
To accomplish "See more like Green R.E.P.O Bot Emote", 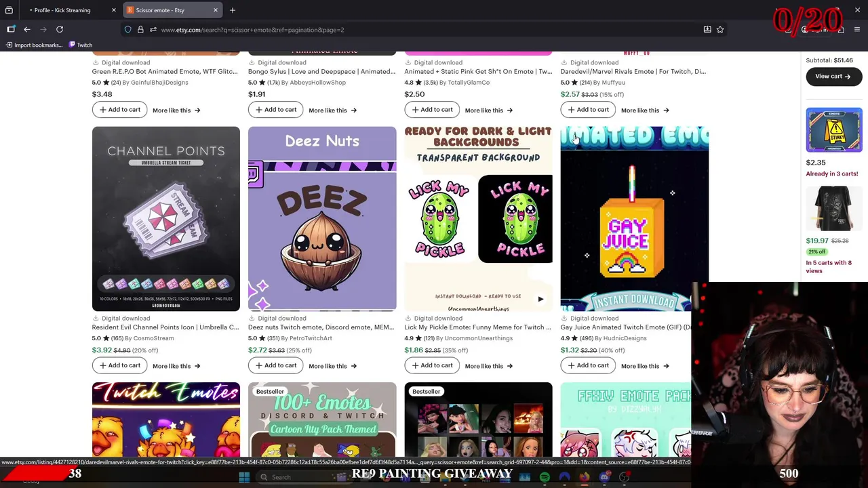I will tap(176, 110).
